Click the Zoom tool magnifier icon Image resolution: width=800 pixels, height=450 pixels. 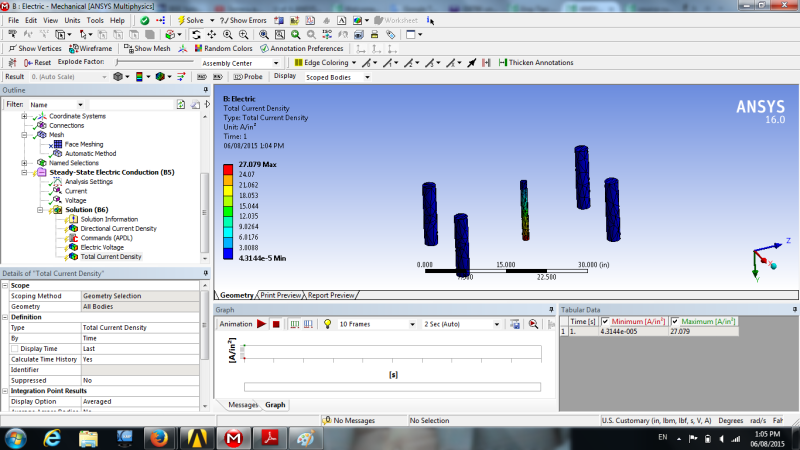228,35
